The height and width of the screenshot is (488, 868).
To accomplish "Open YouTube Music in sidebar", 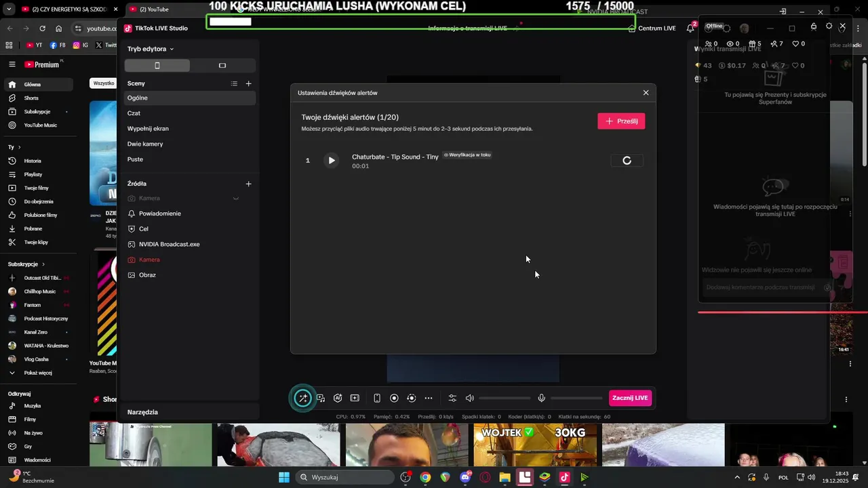I will pos(38,125).
